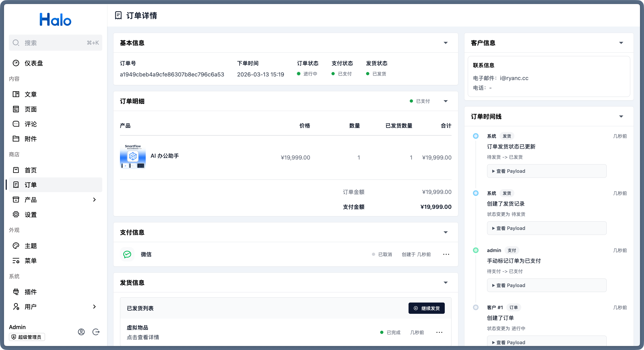
Task: Click the logout icon in sidebar footer
Action: pos(96,332)
